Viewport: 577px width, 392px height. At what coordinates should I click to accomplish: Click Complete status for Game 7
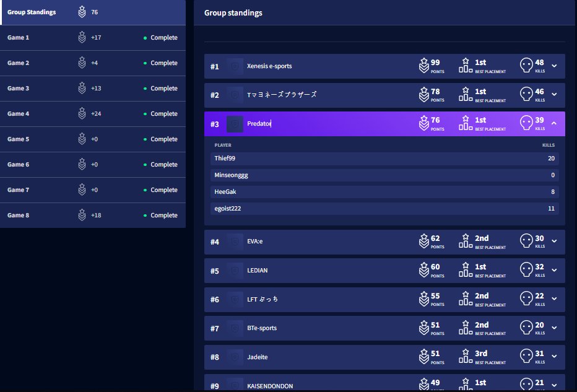pos(160,190)
